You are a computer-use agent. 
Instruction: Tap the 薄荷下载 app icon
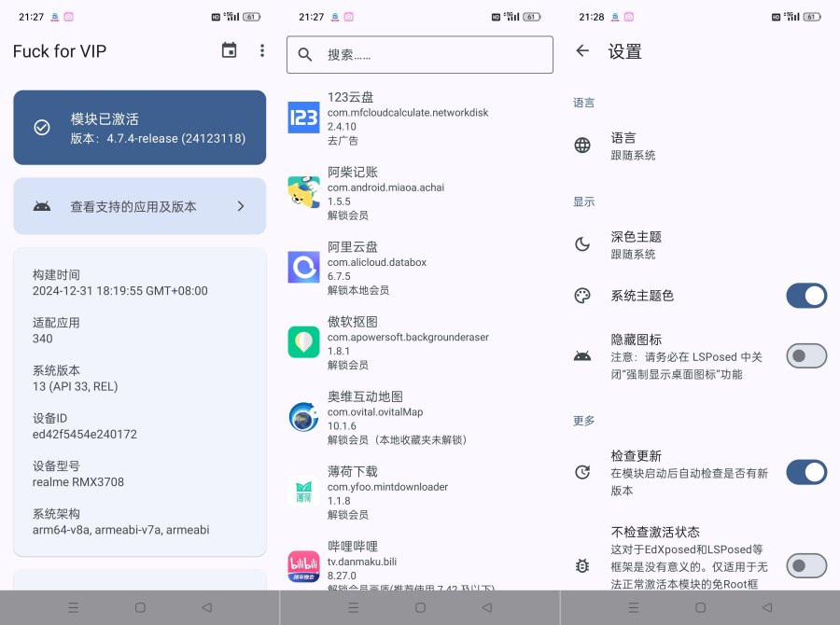303,492
